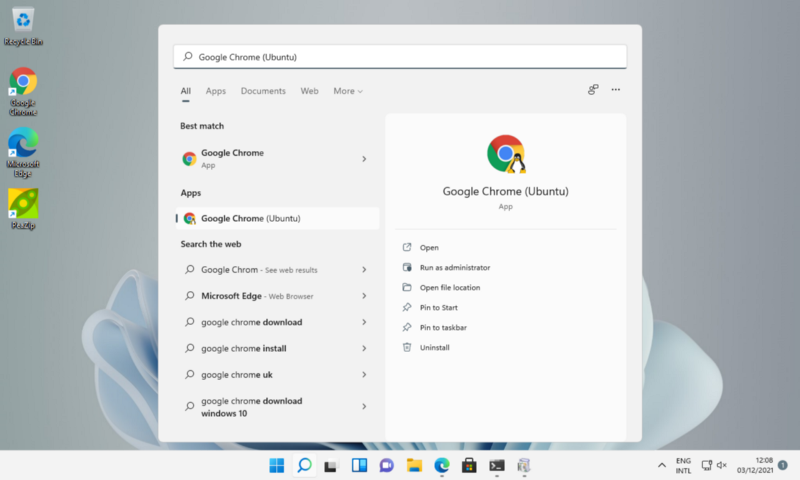Switch to the Web tab
Screen dimensions: 800x480
coord(309,91)
